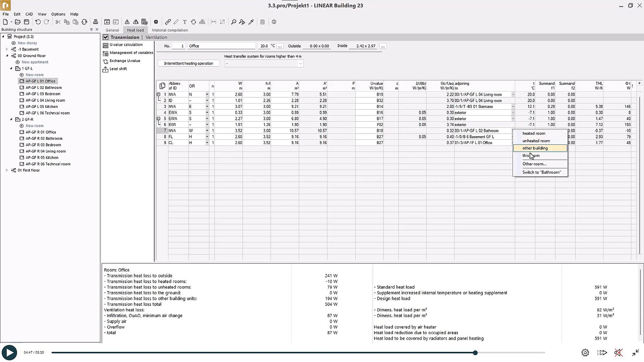Click the chain link icon in toolbar
The width and height of the screenshot is (644, 362).
(168, 22)
